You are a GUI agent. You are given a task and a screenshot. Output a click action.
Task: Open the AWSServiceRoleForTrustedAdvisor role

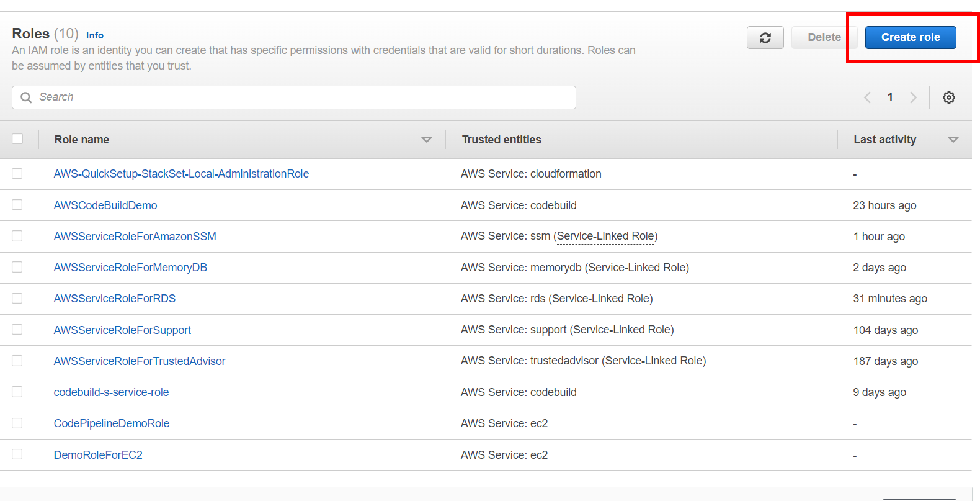click(140, 361)
